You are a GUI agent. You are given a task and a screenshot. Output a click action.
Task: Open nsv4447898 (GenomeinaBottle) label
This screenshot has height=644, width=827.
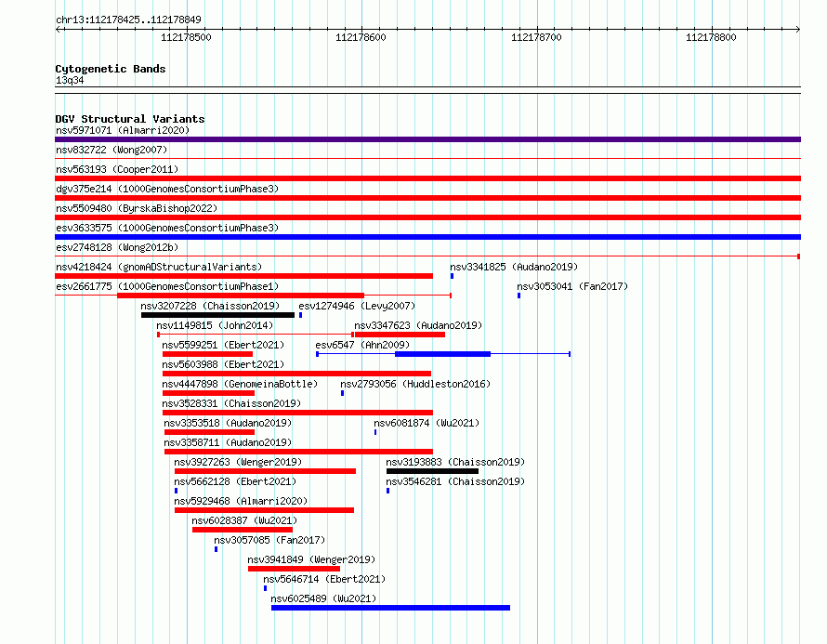click(x=240, y=384)
